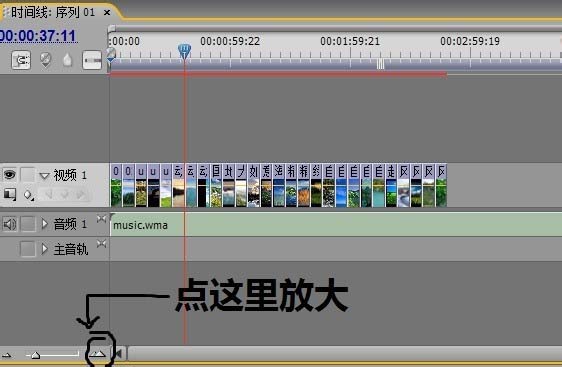Viewport: 562px width, 367px height.
Task: Toggle the eye visibility for 视频 1
Action: [x=10, y=175]
